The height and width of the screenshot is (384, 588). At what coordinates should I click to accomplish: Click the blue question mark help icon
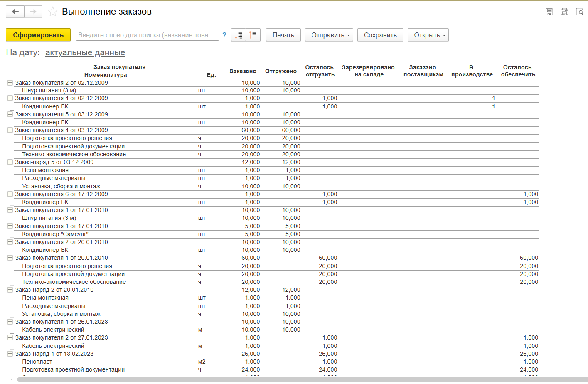pyautogui.click(x=224, y=35)
